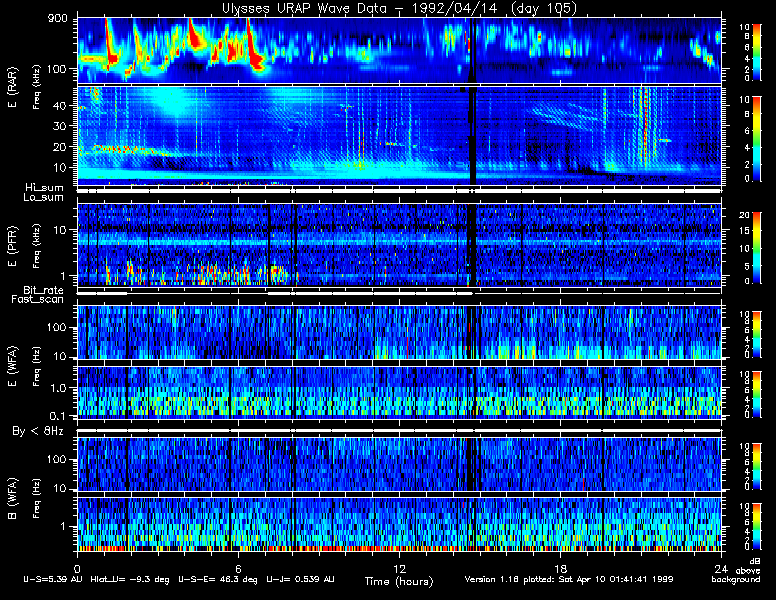Select hour 12 on time axis
This screenshot has width=776, height=600.
(x=399, y=568)
